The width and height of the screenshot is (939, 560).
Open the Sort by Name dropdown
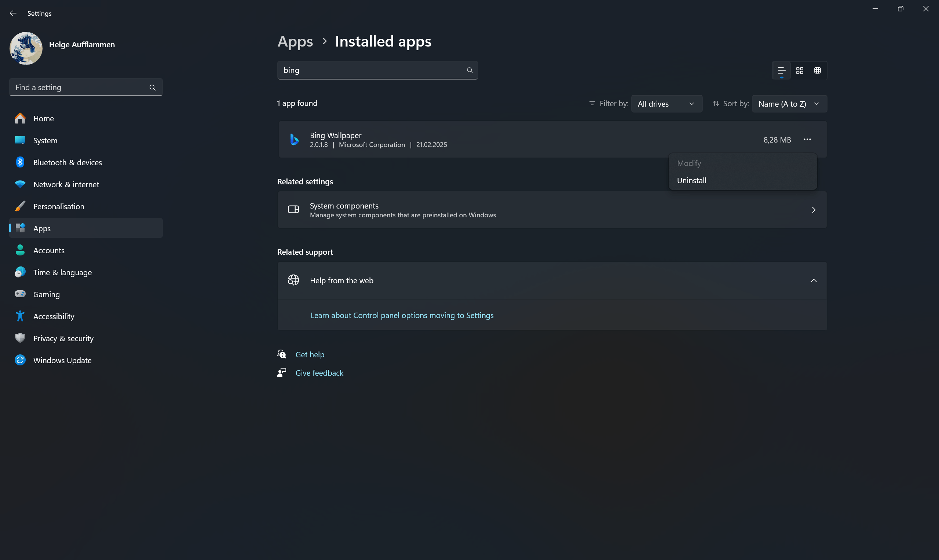pyautogui.click(x=789, y=104)
